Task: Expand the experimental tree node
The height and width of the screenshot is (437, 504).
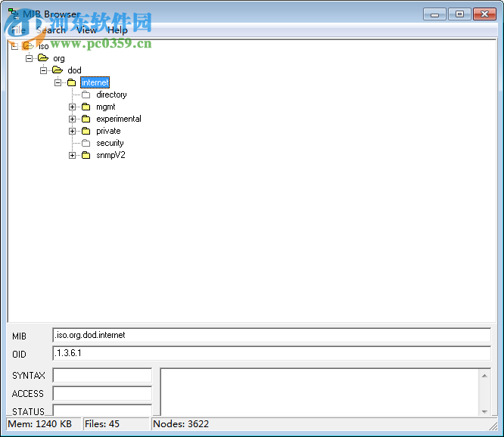Action: click(73, 119)
